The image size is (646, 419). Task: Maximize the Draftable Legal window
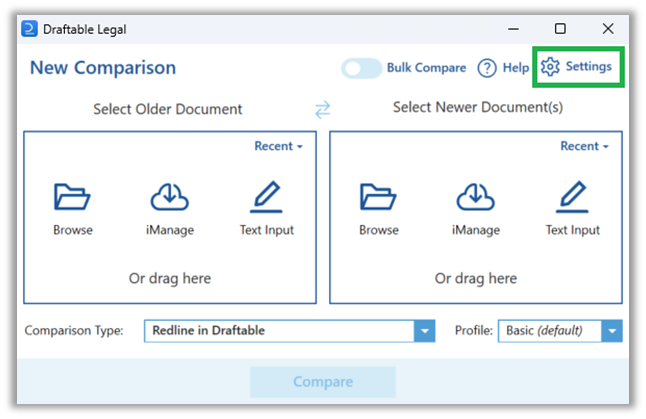560,29
